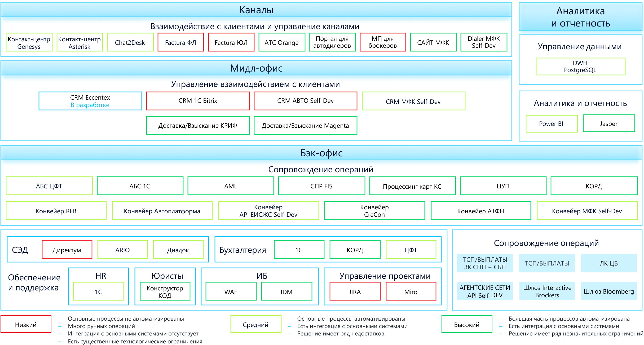Click the Jasper box
The image size is (644, 345).
tap(609, 123)
